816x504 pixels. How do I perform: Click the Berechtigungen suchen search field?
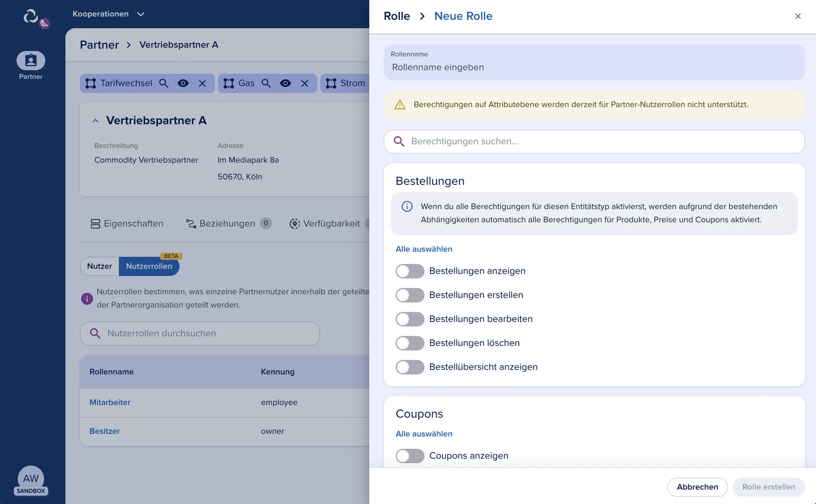tap(594, 142)
